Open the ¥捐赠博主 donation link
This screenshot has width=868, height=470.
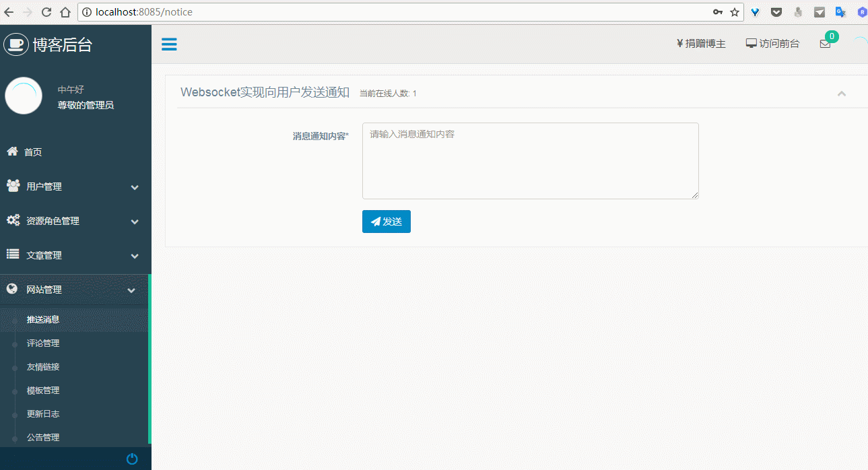click(x=700, y=43)
